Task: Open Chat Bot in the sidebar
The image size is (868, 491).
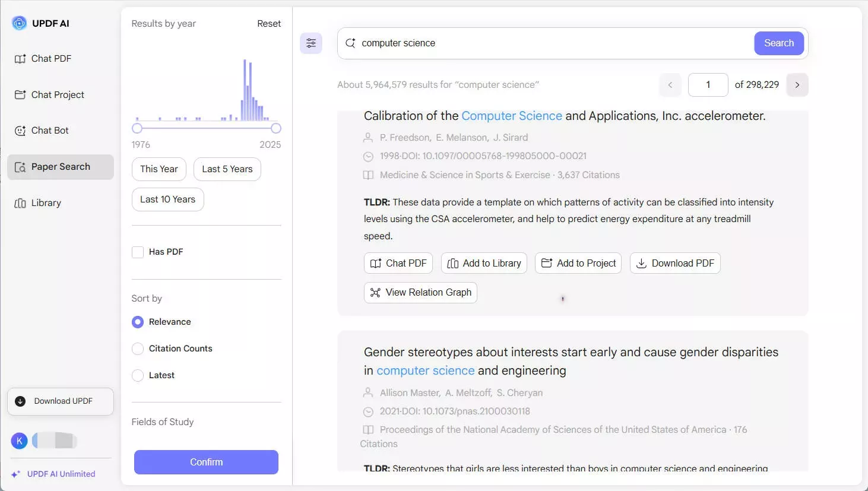Action: (50, 131)
